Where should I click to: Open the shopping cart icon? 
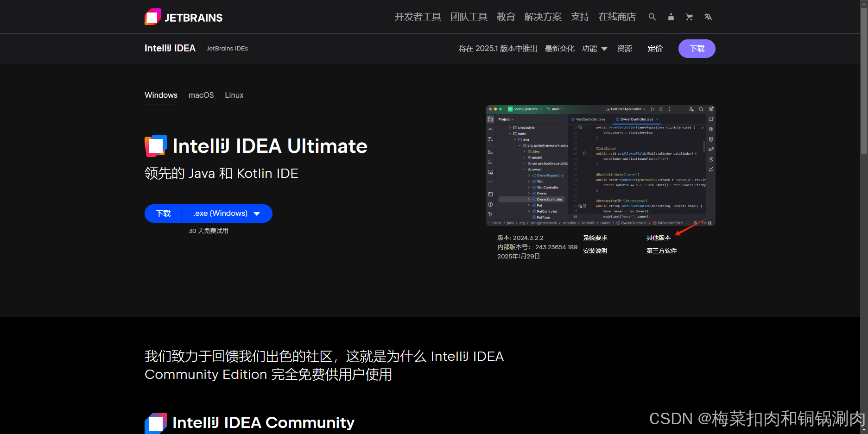(x=689, y=17)
